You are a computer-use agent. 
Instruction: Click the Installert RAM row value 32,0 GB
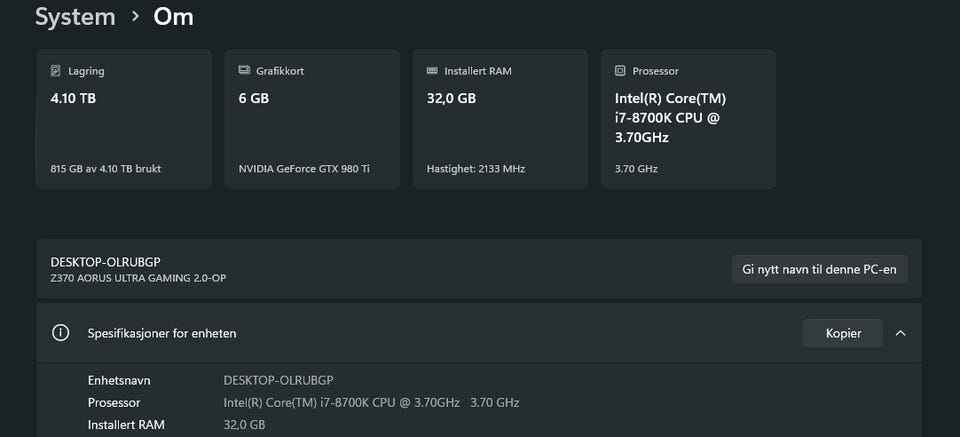pos(245,425)
